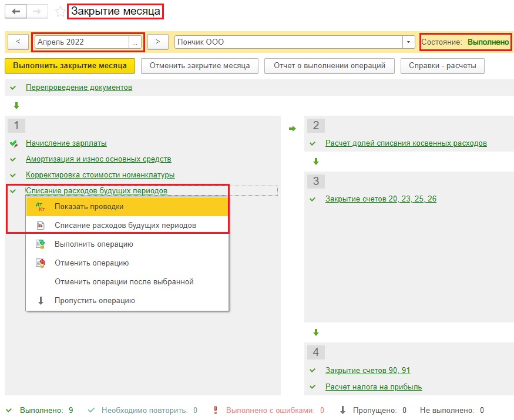The width and height of the screenshot is (514, 420).
Task: Open 'Закрытие счетов 90, 91' link
Action: (368, 371)
